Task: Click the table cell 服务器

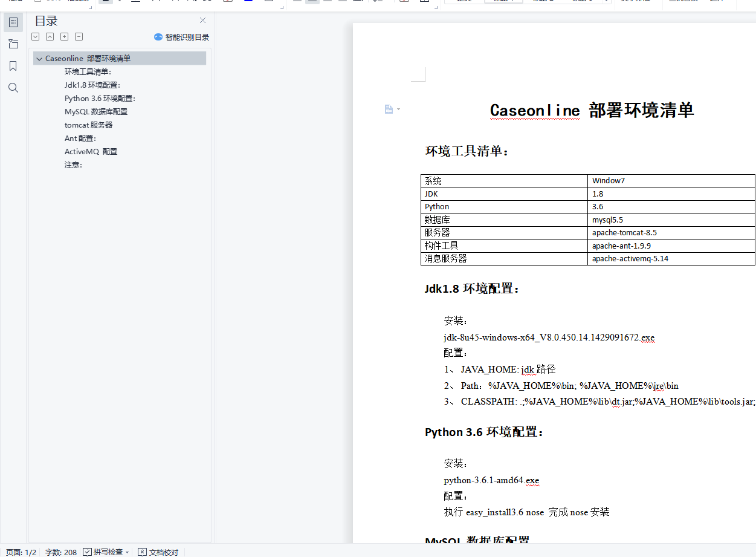Action: (x=504, y=233)
